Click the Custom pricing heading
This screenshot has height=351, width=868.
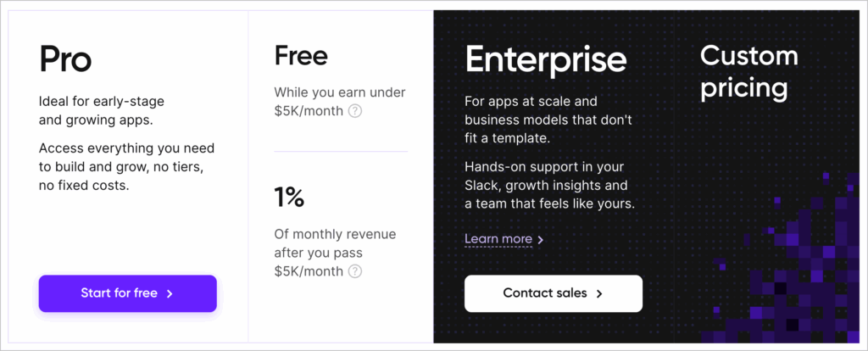click(x=749, y=71)
